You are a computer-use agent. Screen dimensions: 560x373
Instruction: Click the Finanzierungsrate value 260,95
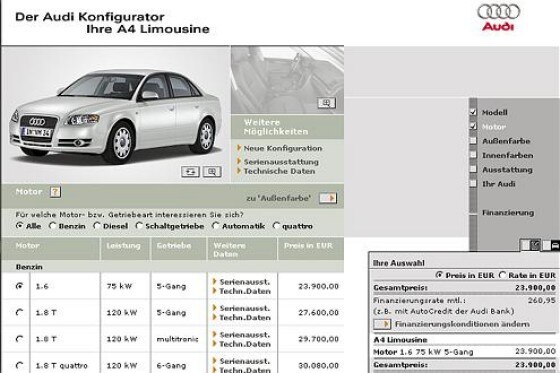tap(542, 300)
